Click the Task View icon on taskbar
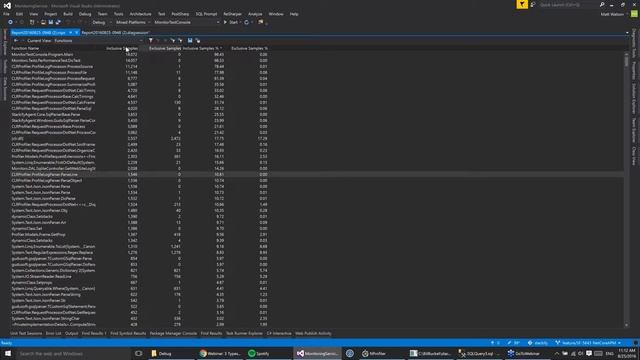The width and height of the screenshot is (640, 360). 138,353
